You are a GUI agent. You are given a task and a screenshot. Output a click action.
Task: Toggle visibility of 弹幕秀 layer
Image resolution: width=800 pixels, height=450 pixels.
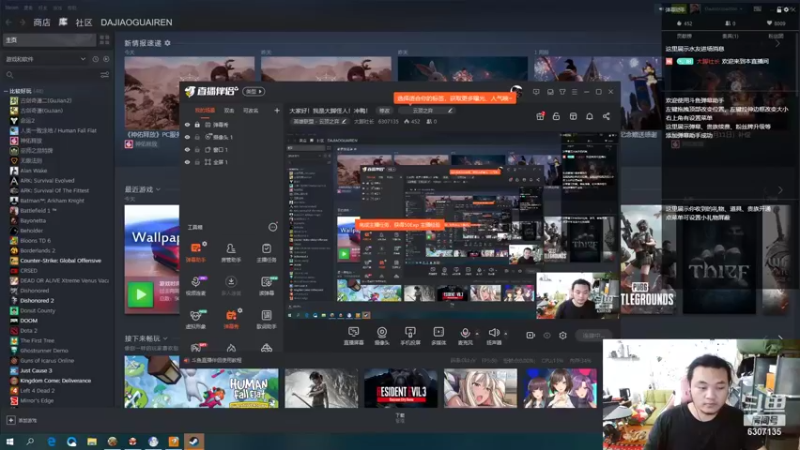tap(187, 125)
